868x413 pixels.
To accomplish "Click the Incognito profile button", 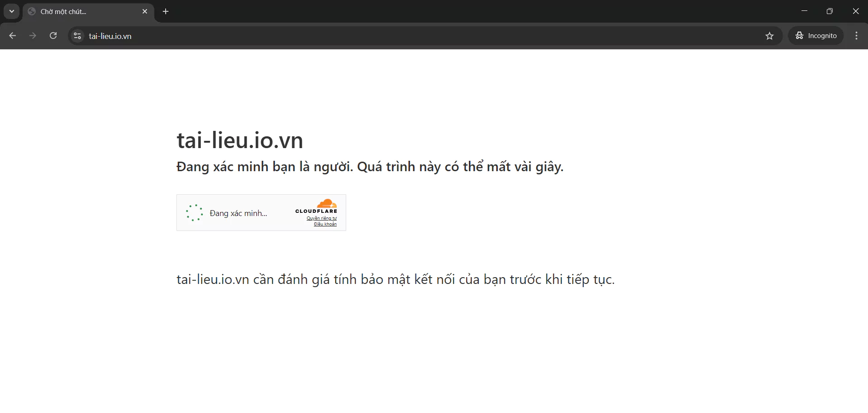I will coord(816,36).
